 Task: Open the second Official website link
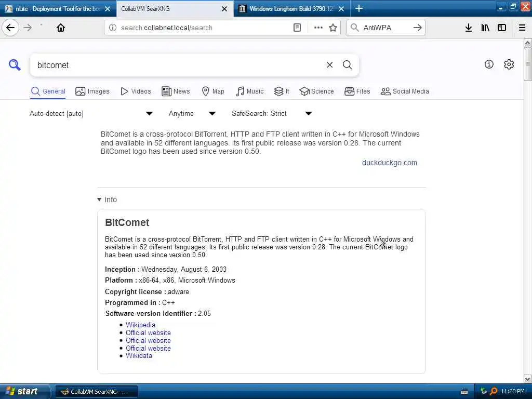tap(148, 340)
